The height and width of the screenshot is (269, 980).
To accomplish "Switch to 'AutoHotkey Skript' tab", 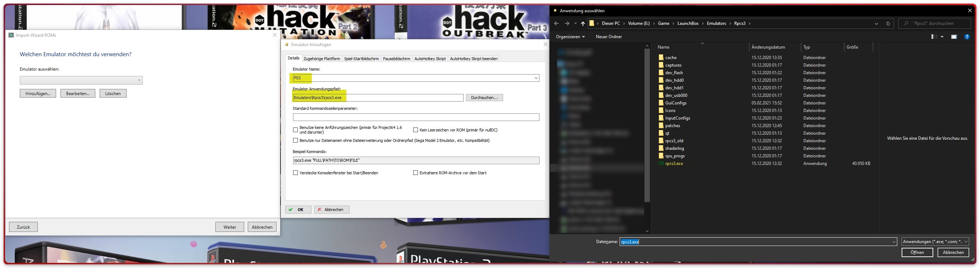I will 430,59.
